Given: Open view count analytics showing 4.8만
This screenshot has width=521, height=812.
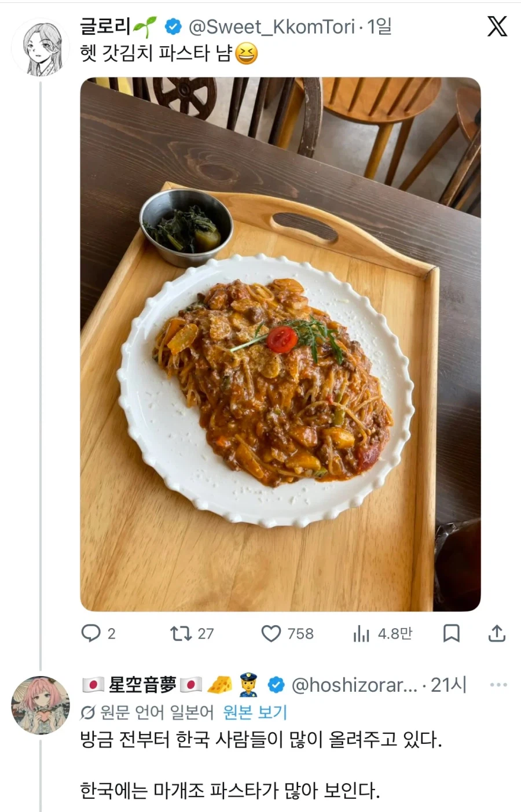Looking at the screenshot, I should [x=362, y=633].
